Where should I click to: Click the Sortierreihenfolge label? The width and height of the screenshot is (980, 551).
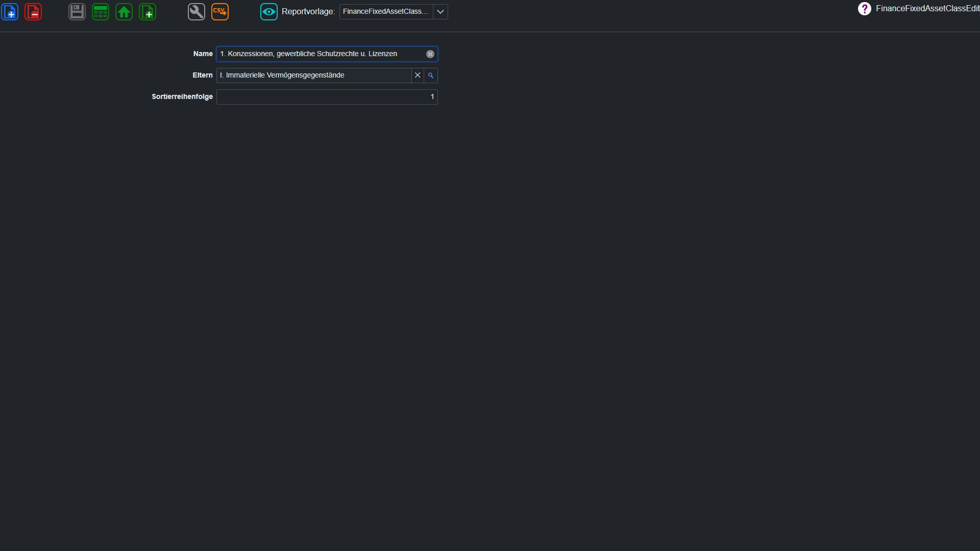182,97
